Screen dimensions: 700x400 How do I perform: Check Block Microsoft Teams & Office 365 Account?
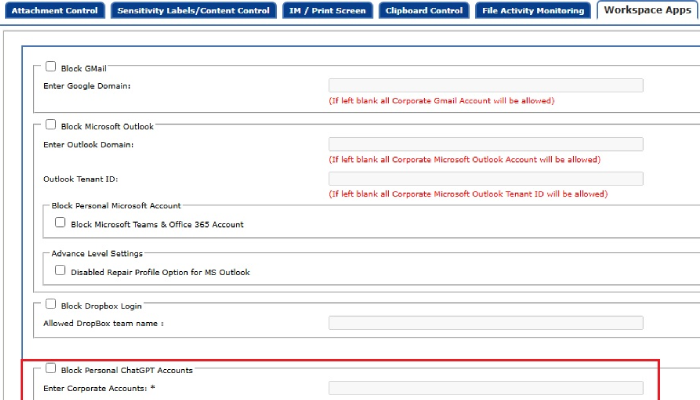(61, 223)
